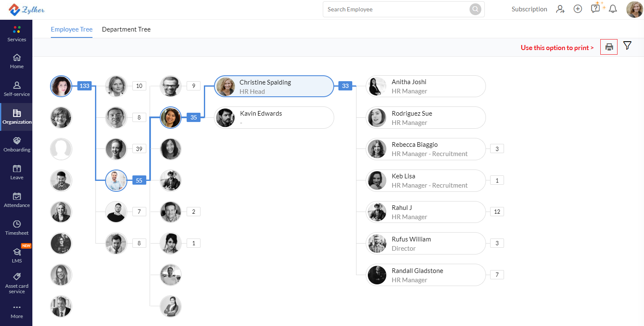This screenshot has width=644, height=326.
Task: Open the user profile avatar
Action: pos(634,9)
